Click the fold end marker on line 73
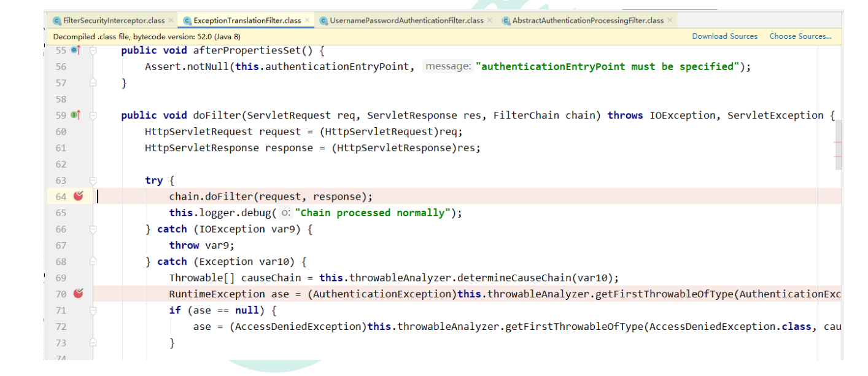The height and width of the screenshot is (376, 868). (93, 343)
